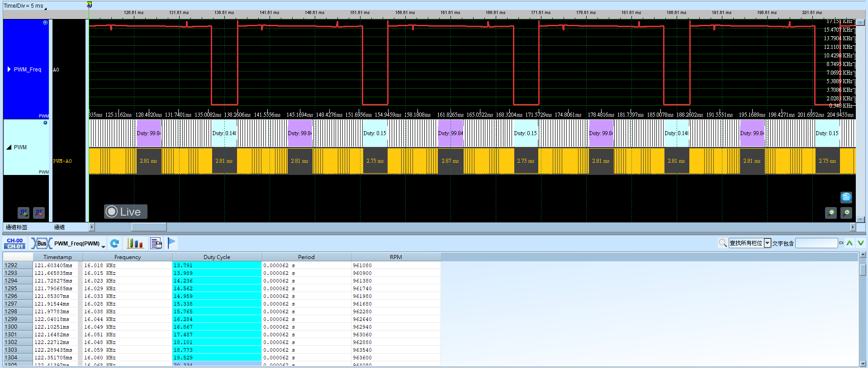The height and width of the screenshot is (368, 868).
Task: Click RPM cell 963540
Action: pyautogui.click(x=396, y=350)
